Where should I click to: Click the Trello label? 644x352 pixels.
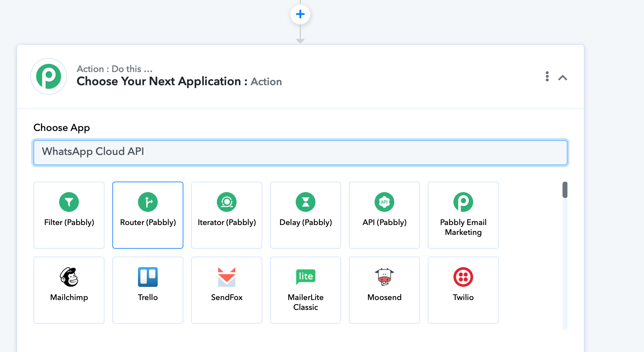148,297
